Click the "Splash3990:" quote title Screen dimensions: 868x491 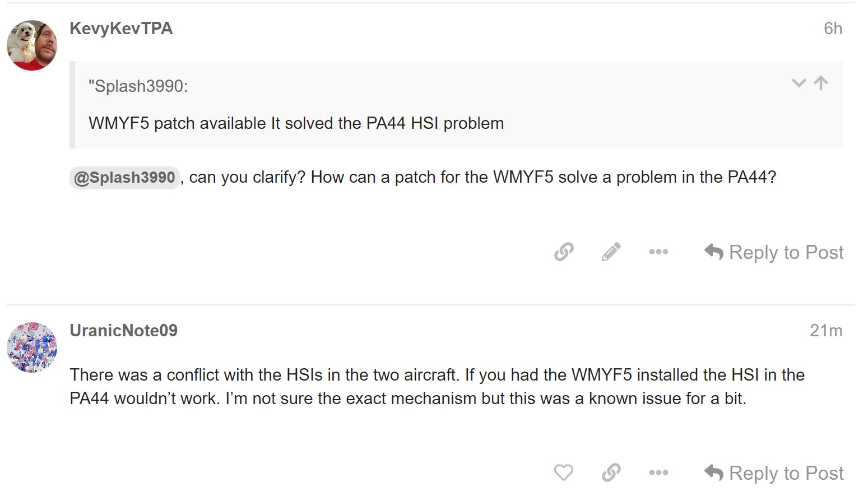point(138,86)
